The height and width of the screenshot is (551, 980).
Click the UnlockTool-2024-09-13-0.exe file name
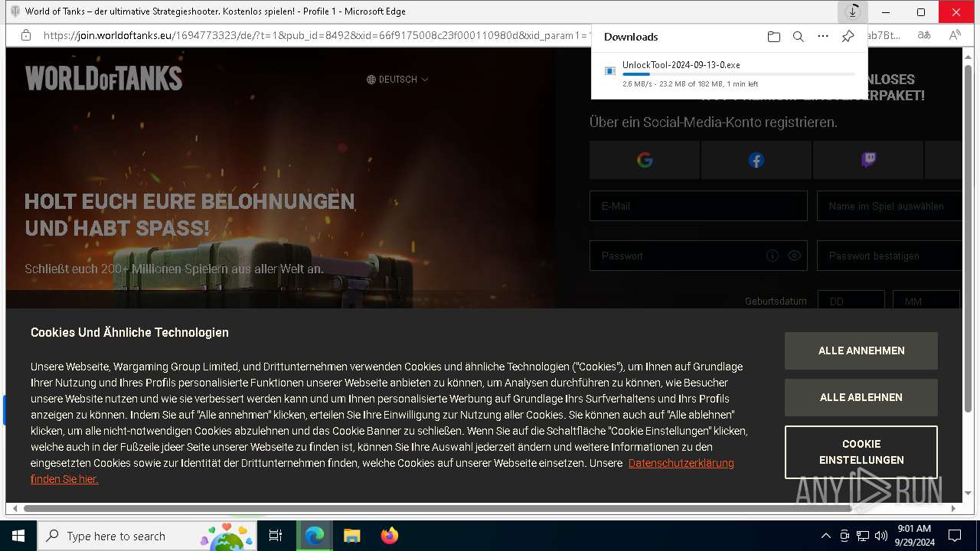[x=681, y=65]
